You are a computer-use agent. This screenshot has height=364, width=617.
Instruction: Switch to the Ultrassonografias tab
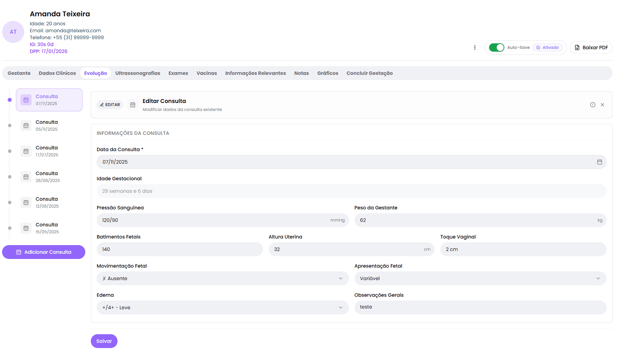click(x=138, y=73)
